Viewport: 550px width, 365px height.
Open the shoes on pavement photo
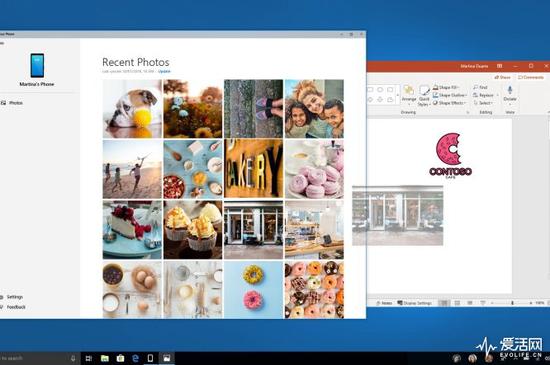[254, 109]
